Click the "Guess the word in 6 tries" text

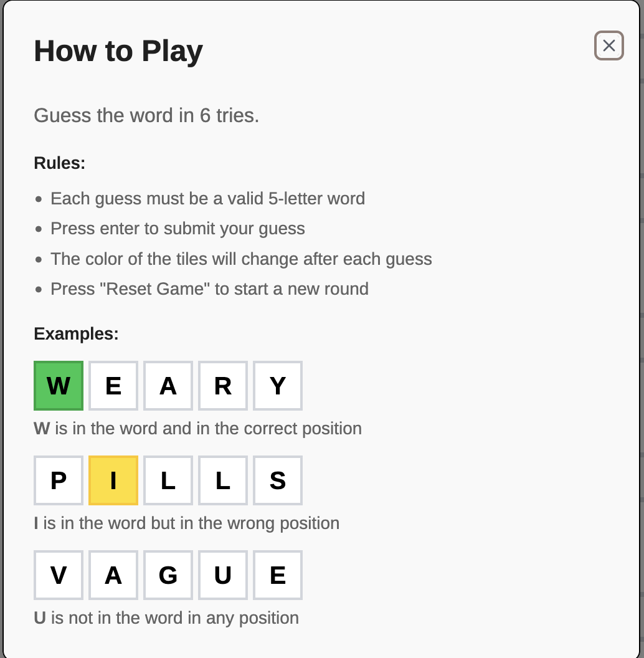click(x=146, y=116)
